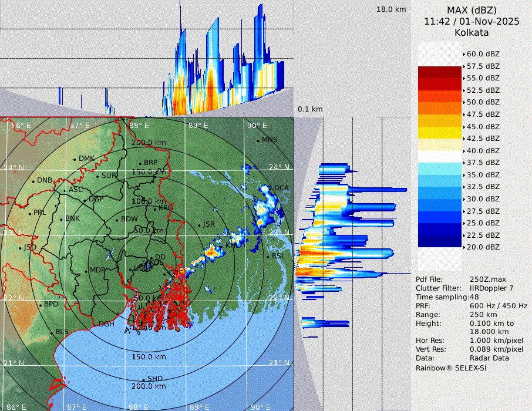532x411 pixels.
Task: Select the BPD station marker
Action: 41,304
